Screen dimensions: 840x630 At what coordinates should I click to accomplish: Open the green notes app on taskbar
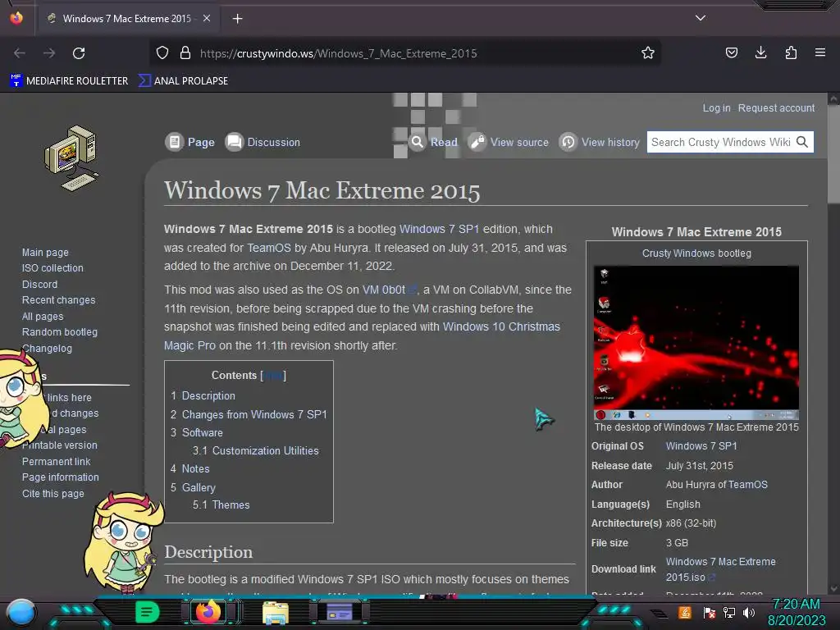(x=147, y=612)
